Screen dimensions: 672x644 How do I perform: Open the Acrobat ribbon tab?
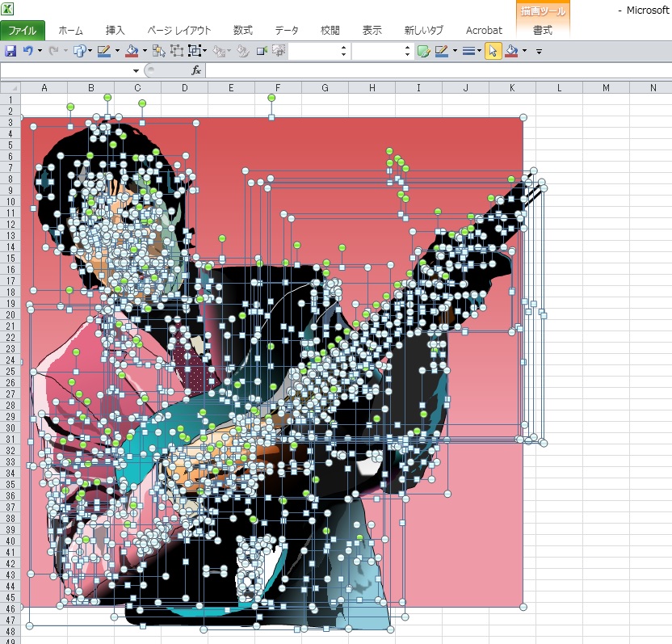(484, 31)
